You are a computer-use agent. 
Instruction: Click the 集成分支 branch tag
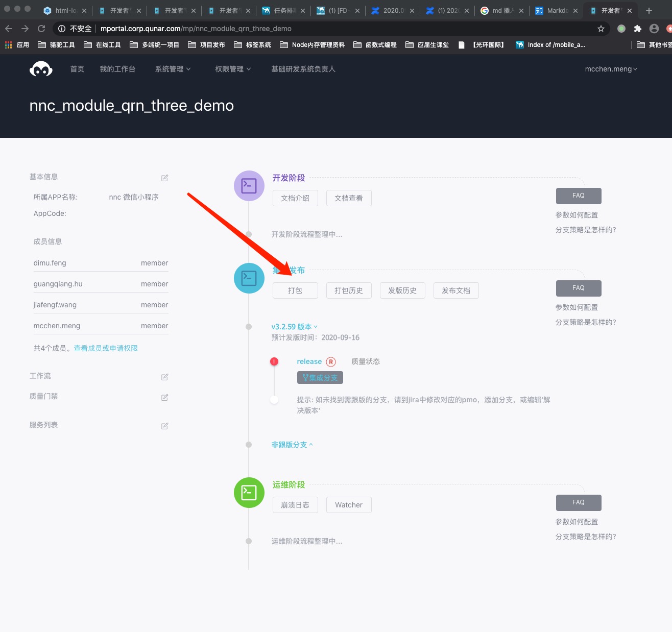(320, 378)
